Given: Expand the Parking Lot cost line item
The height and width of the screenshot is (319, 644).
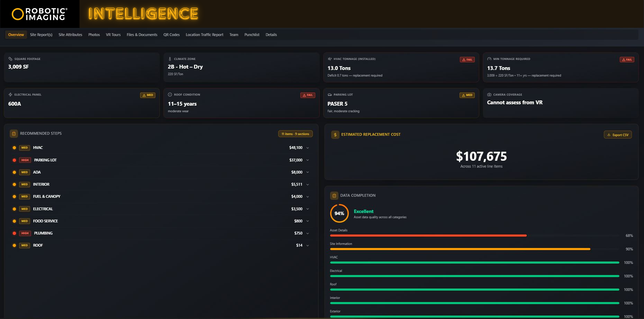Looking at the screenshot, I should click(x=307, y=160).
